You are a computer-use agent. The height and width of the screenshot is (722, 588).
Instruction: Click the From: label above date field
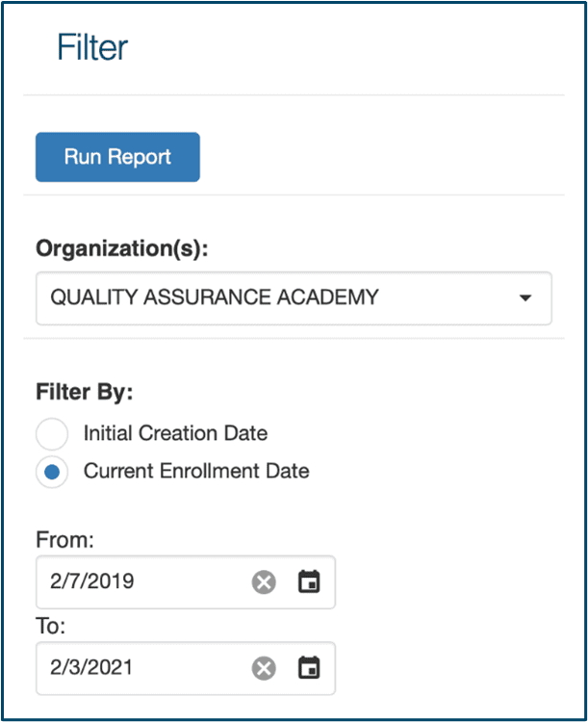pyautogui.click(x=64, y=540)
